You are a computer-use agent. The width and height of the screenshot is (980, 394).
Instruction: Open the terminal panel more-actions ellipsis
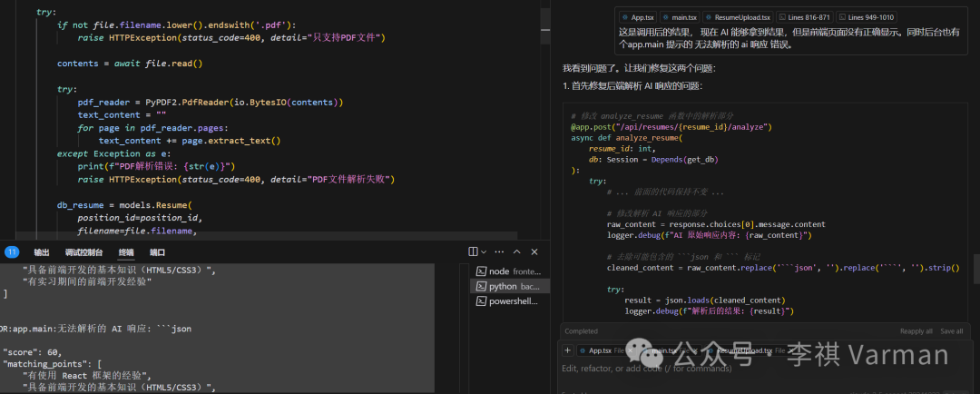coord(499,251)
